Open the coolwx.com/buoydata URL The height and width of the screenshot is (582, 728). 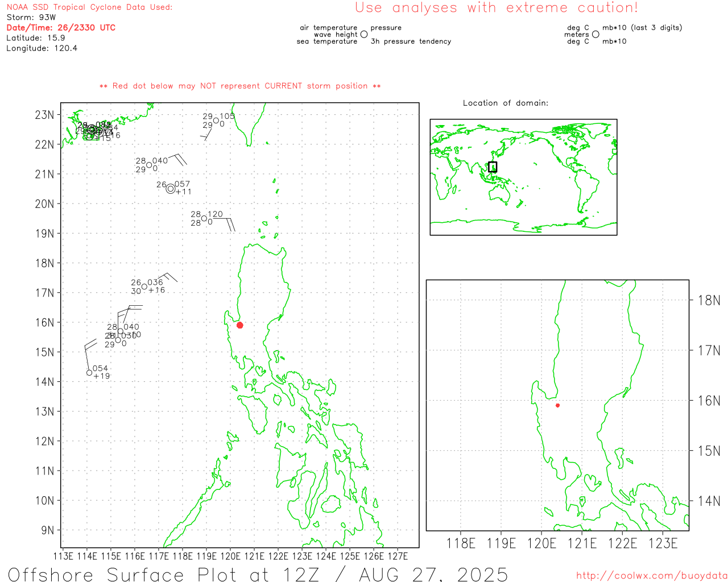coord(652,576)
